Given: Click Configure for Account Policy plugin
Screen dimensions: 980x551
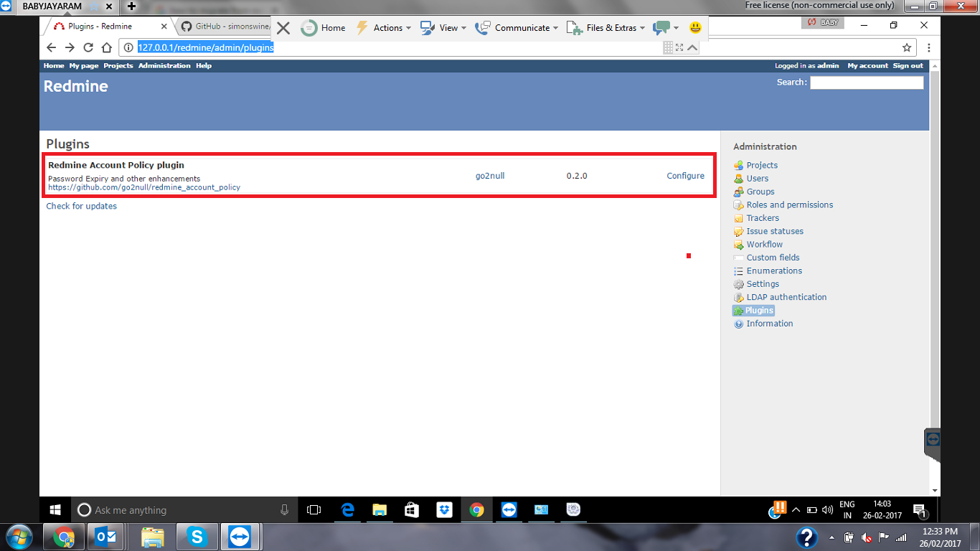Looking at the screenshot, I should point(685,176).
